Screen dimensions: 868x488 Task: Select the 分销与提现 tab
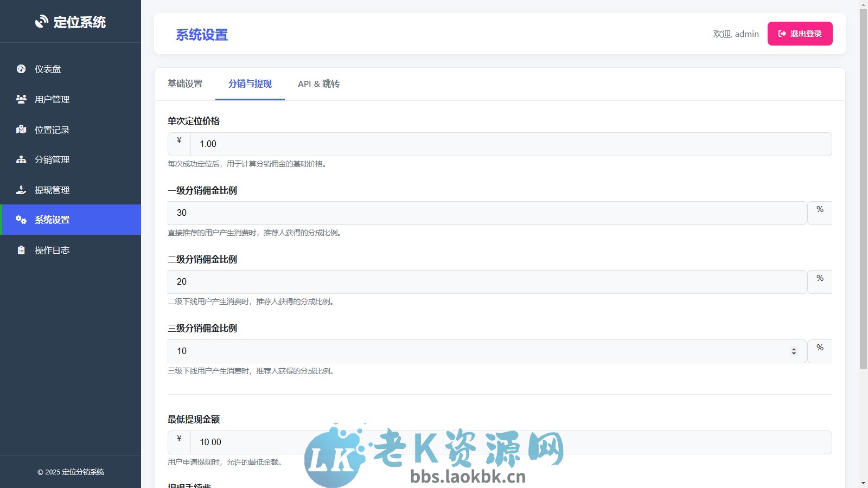250,84
